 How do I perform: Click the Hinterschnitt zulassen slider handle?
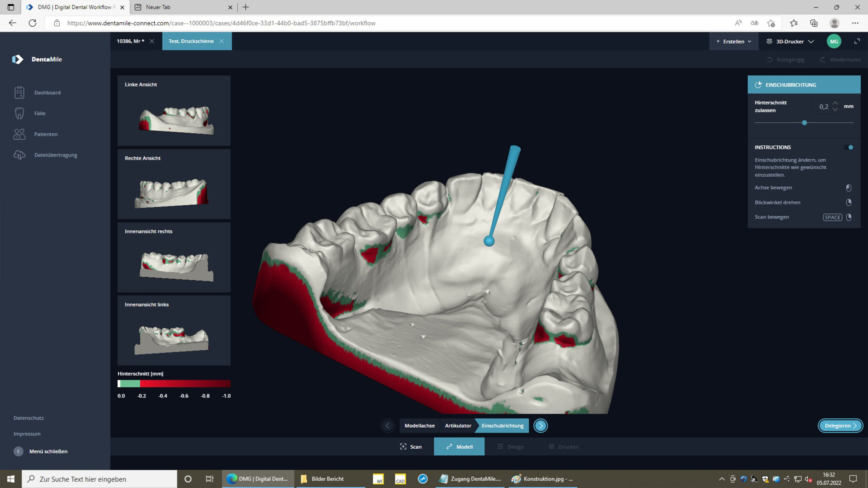[x=804, y=123]
